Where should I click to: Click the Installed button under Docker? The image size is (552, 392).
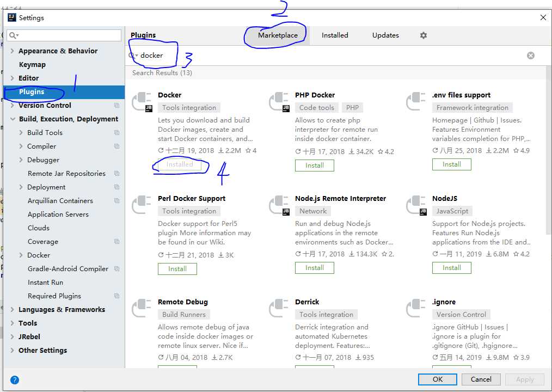click(x=180, y=164)
